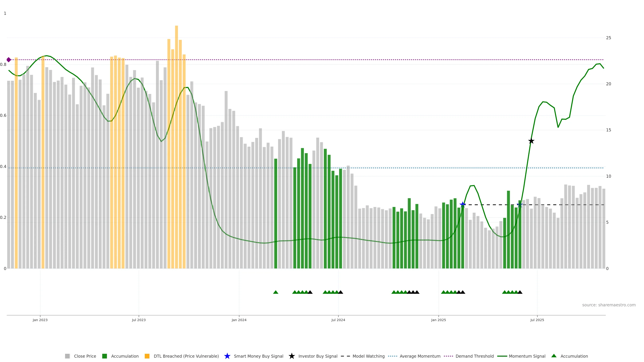
Task: Click the green Accumulation square legend label
Action: click(125, 356)
